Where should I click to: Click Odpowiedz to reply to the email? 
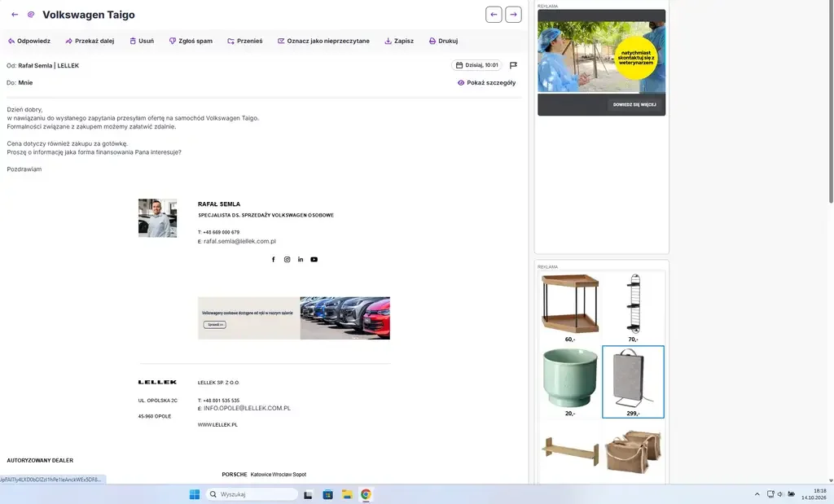[x=29, y=41]
